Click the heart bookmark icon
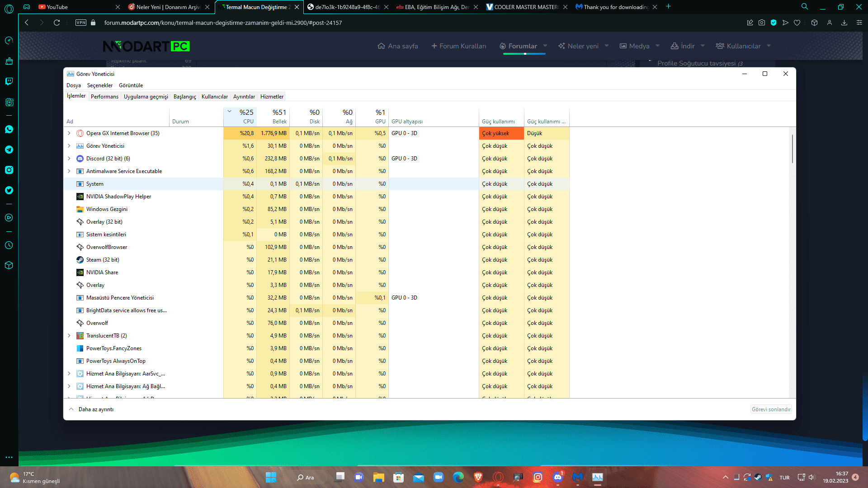Image resolution: width=868 pixels, height=488 pixels. (x=797, y=23)
